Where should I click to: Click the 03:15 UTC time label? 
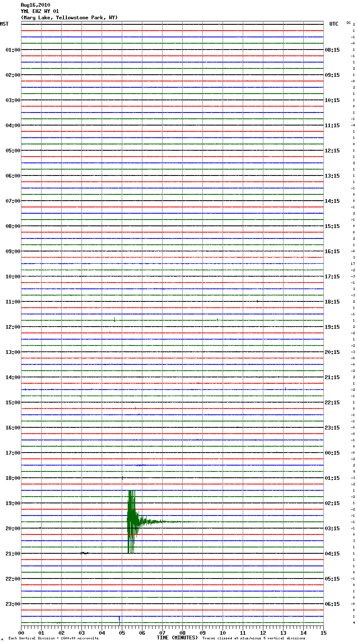[332, 529]
